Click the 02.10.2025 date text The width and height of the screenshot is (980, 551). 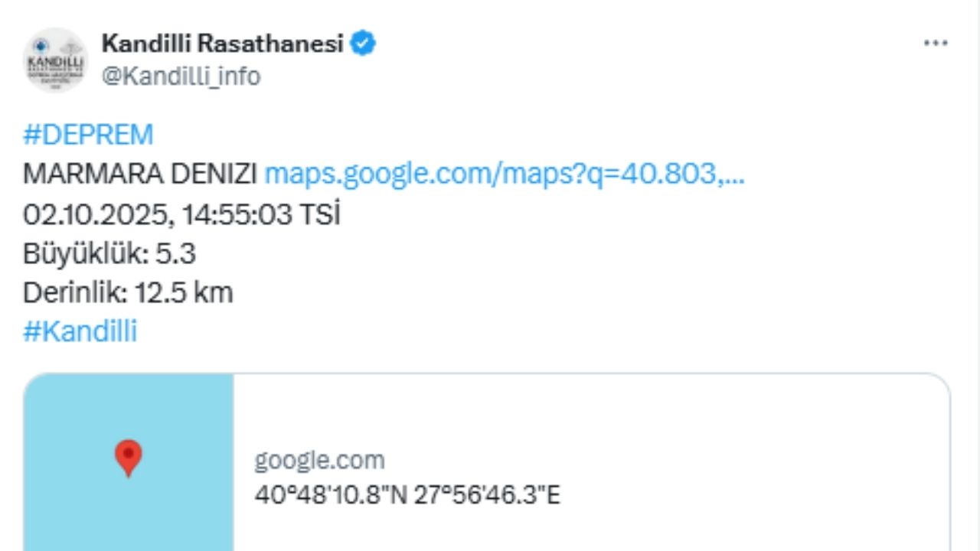coord(95,214)
